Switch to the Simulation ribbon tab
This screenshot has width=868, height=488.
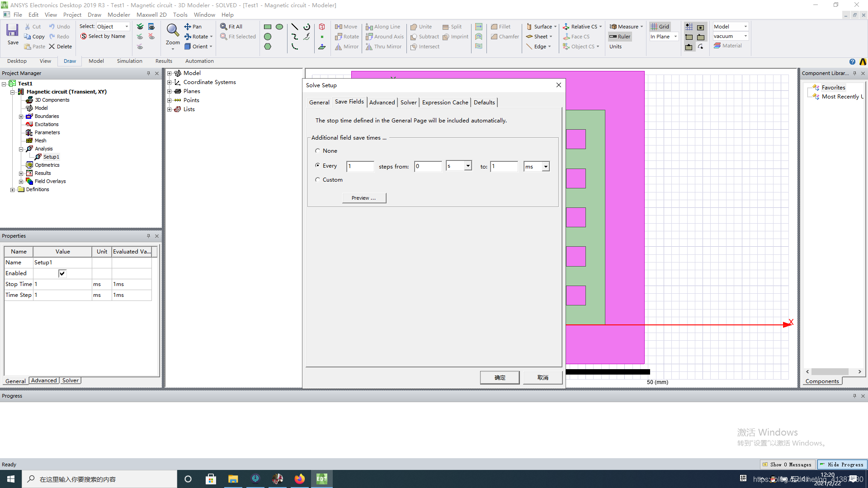pyautogui.click(x=129, y=61)
